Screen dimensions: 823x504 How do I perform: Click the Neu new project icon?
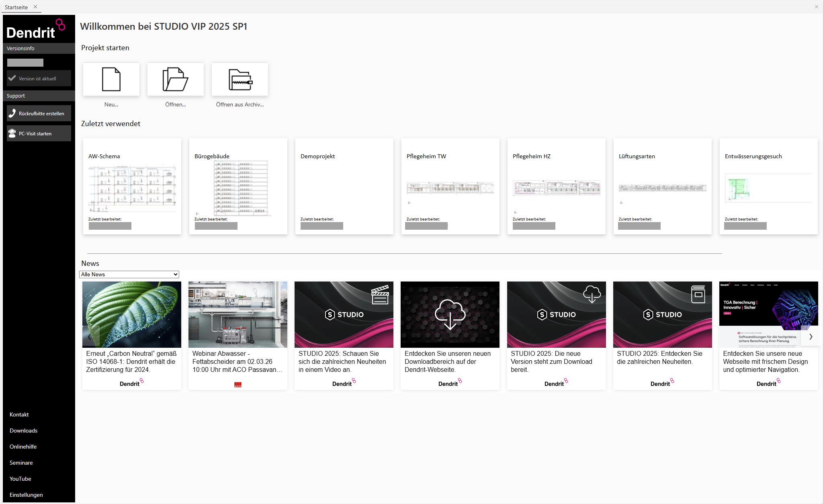pyautogui.click(x=111, y=79)
